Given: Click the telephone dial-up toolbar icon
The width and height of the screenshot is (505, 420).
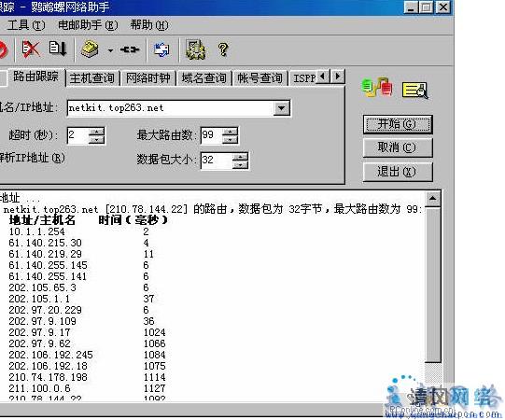Looking at the screenshot, I should coord(90,49).
